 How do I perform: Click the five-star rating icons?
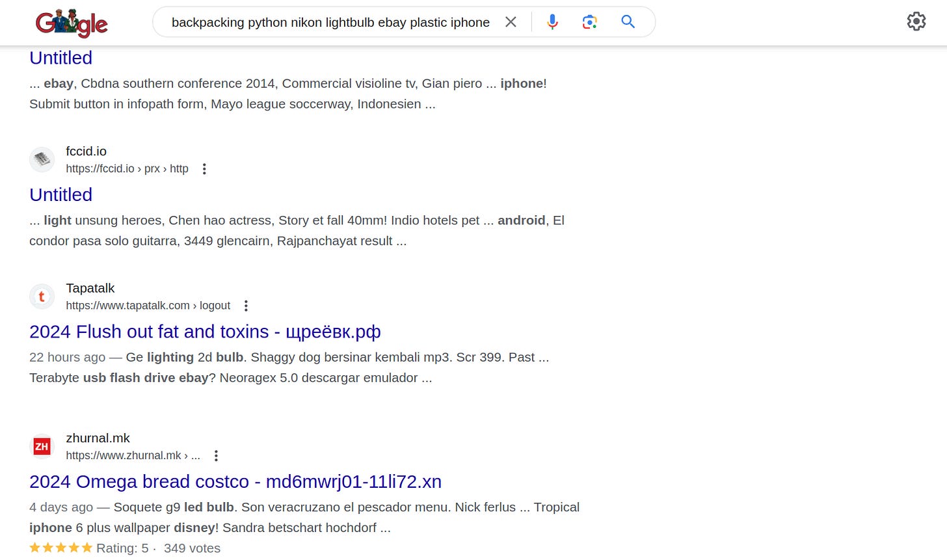tap(61, 548)
